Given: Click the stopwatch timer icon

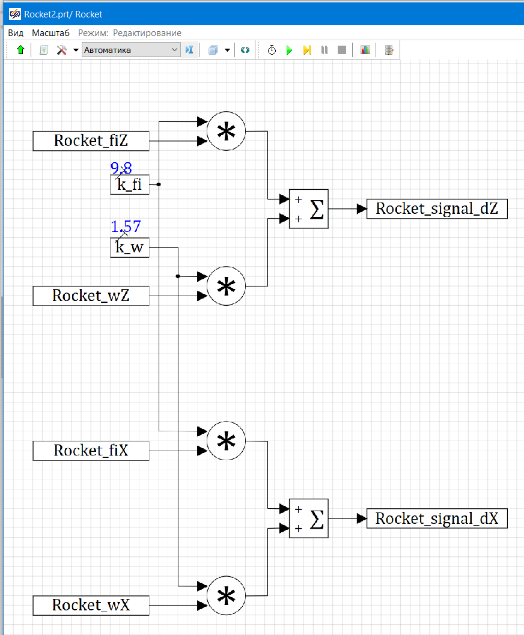Looking at the screenshot, I should (x=272, y=50).
